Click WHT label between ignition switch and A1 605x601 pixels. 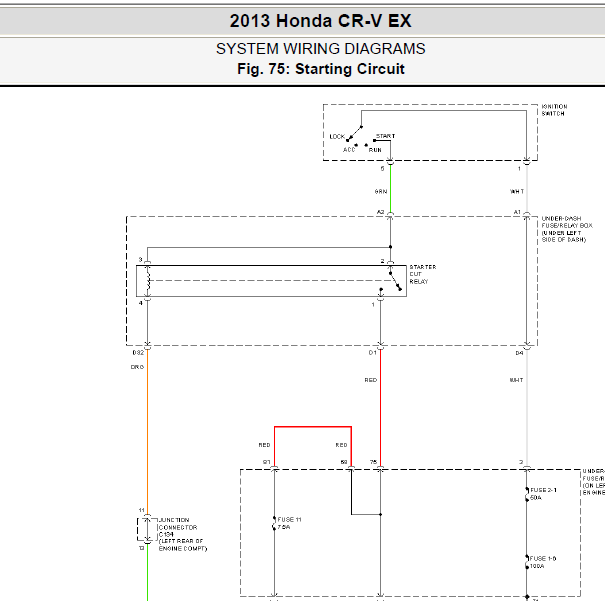pyautogui.click(x=517, y=191)
